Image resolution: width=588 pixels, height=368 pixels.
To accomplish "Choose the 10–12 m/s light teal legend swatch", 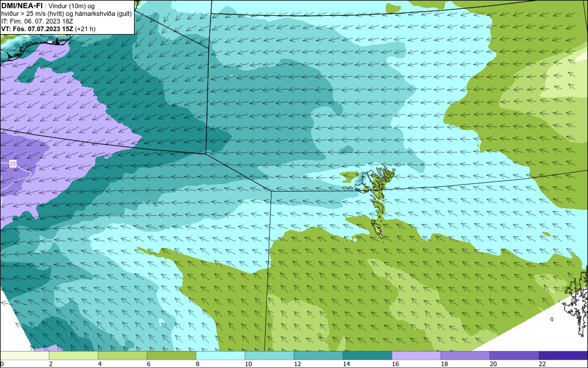I will [x=269, y=356].
